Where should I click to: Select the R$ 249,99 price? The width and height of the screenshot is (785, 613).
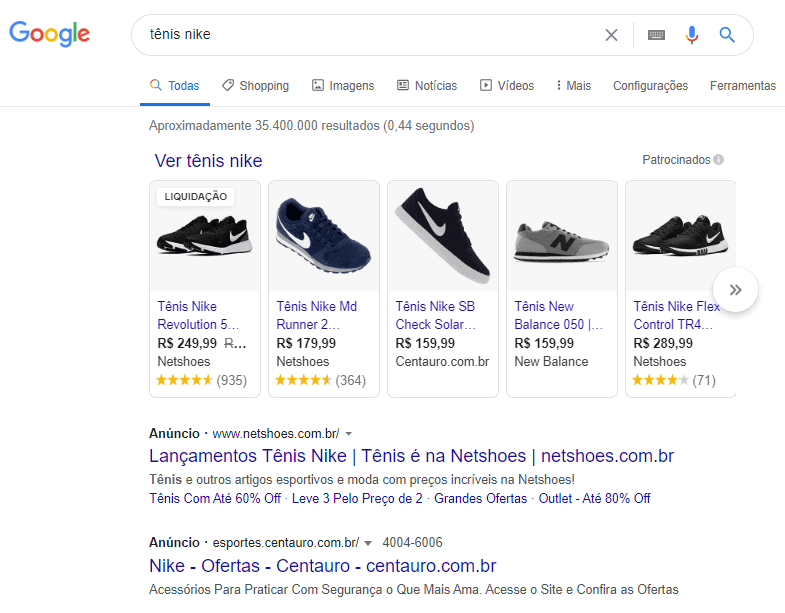pyautogui.click(x=187, y=344)
